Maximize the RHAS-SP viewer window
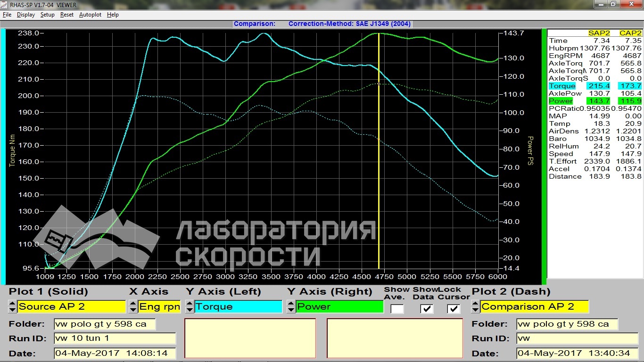This screenshot has height=362, width=644. pyautogui.click(x=613, y=4)
